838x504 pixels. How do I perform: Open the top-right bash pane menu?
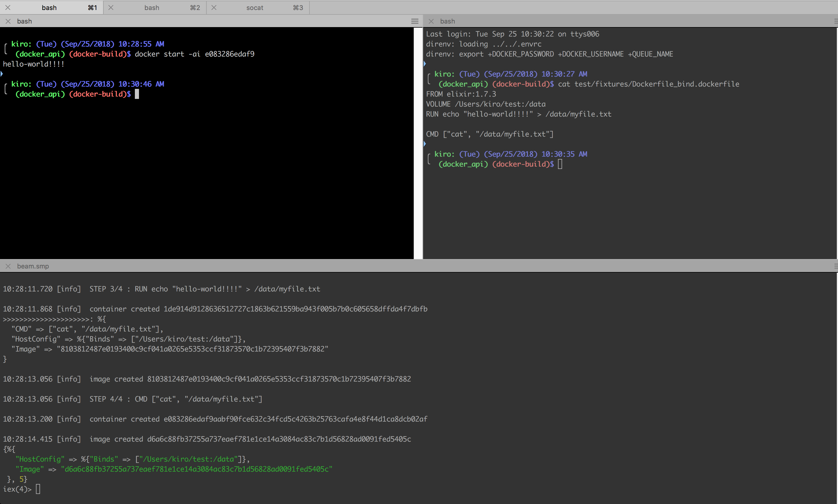tap(835, 21)
